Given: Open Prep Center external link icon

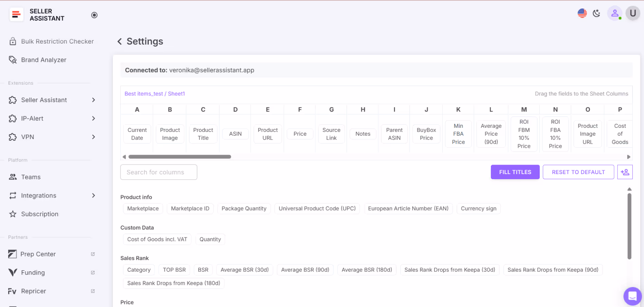Looking at the screenshot, I should coord(93,254).
